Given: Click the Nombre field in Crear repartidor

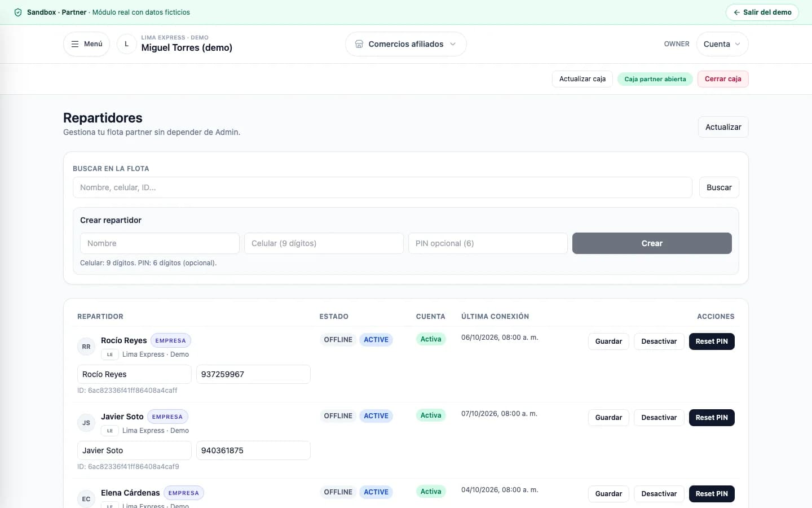Looking at the screenshot, I should pos(160,243).
